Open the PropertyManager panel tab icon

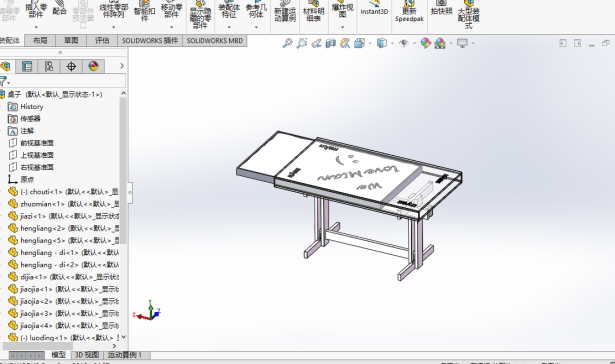click(27, 66)
